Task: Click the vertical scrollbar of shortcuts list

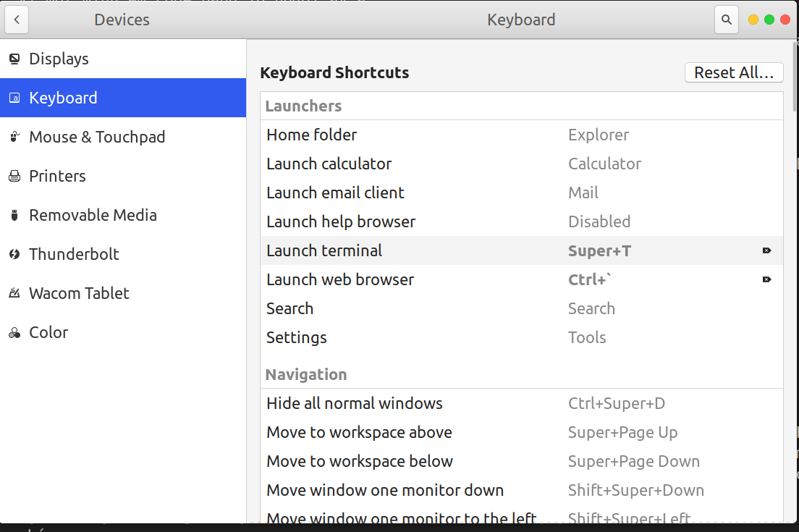Action: (795, 77)
